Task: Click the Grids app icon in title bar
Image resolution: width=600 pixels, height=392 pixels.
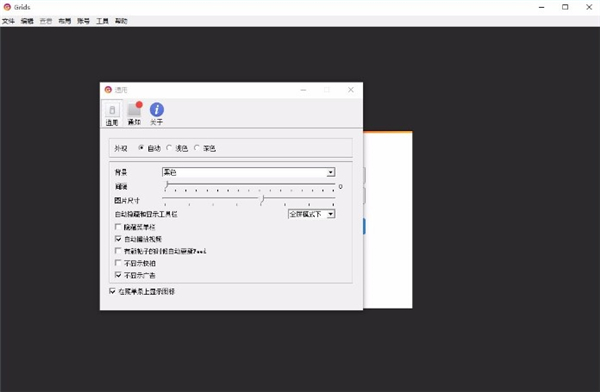Action: pyautogui.click(x=7, y=7)
